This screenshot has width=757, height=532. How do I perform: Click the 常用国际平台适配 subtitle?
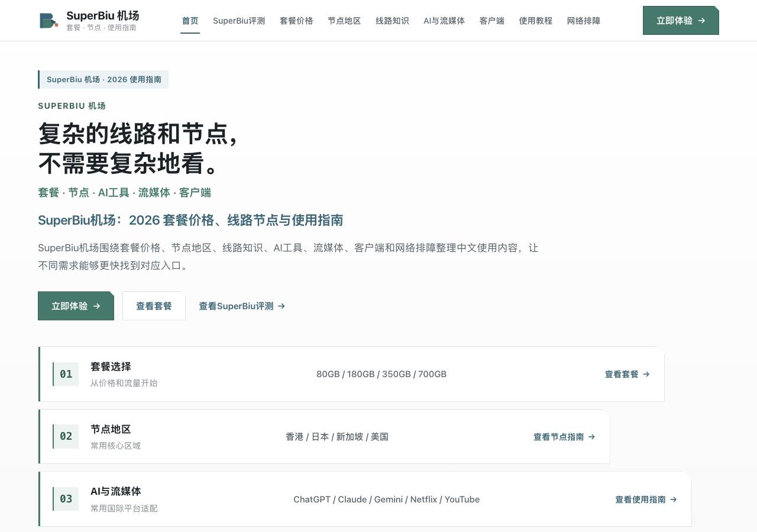pyautogui.click(x=124, y=508)
